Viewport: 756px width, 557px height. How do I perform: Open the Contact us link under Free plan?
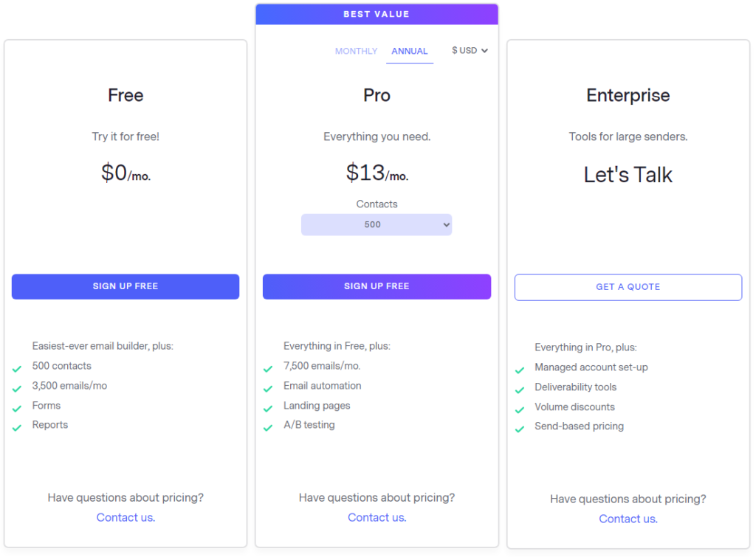coord(126,517)
